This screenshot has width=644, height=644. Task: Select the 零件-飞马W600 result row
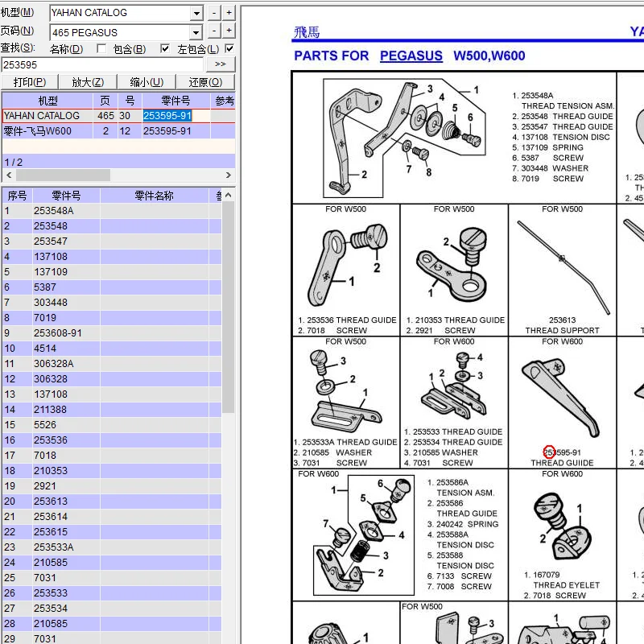118,131
